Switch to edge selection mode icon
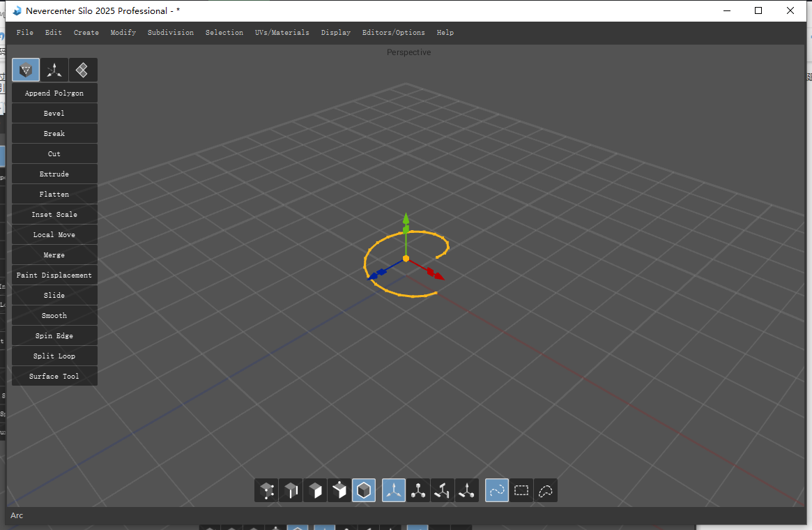 (x=291, y=491)
